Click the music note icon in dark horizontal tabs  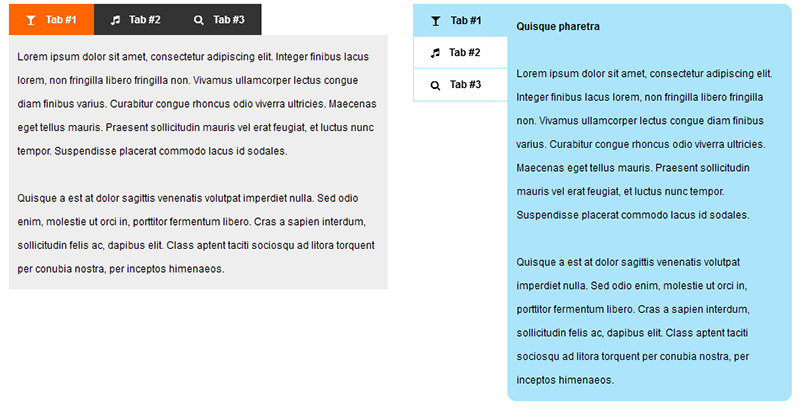116,20
